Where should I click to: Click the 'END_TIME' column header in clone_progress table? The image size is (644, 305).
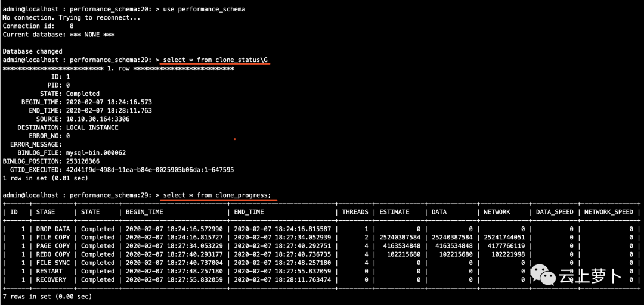coord(249,212)
